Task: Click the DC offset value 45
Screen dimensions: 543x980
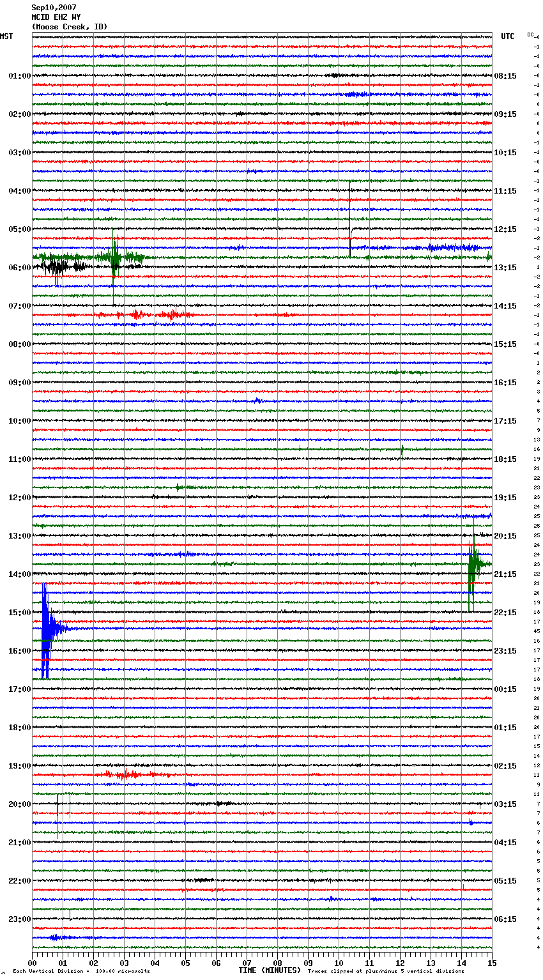Action: click(537, 631)
